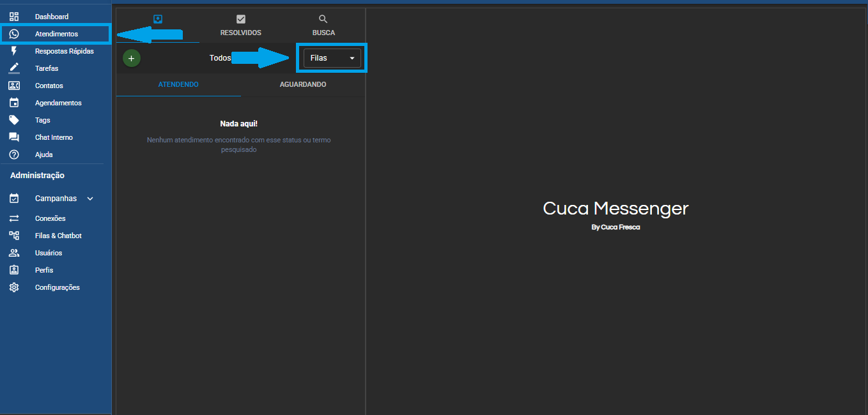
Task: Click the 'Cuca Messenger' title text
Action: point(616,208)
